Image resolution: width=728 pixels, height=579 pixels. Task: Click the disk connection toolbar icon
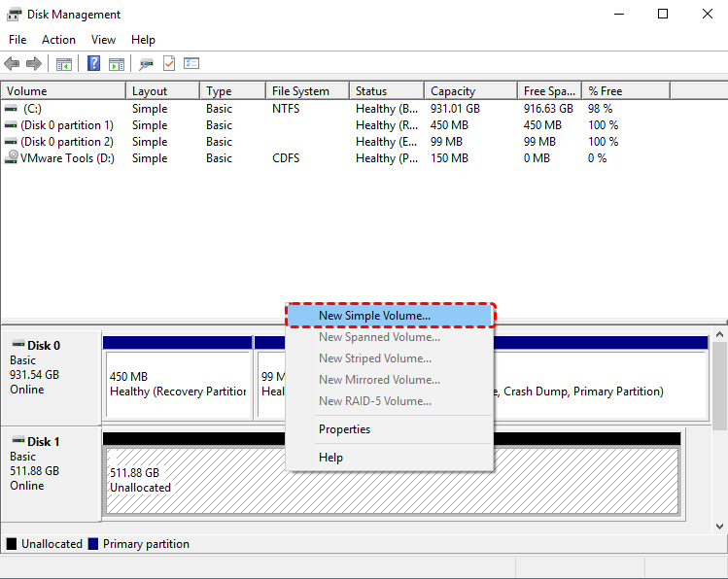(146, 64)
